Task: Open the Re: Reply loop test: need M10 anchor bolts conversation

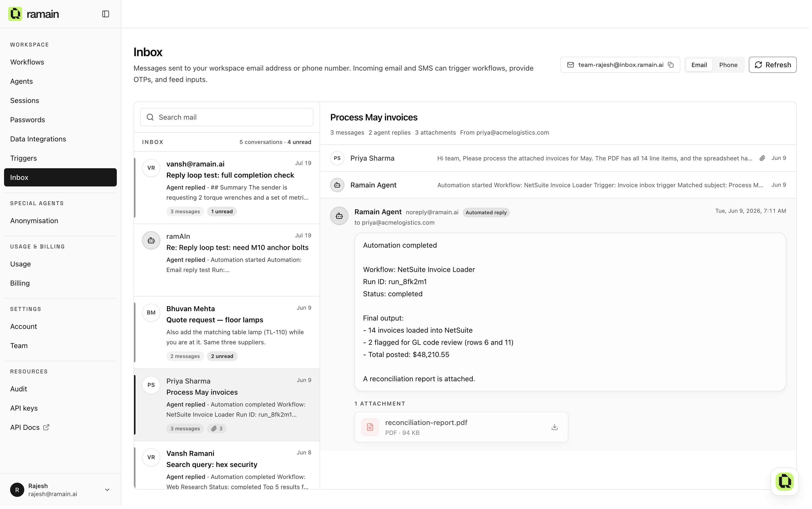Action: point(227,260)
